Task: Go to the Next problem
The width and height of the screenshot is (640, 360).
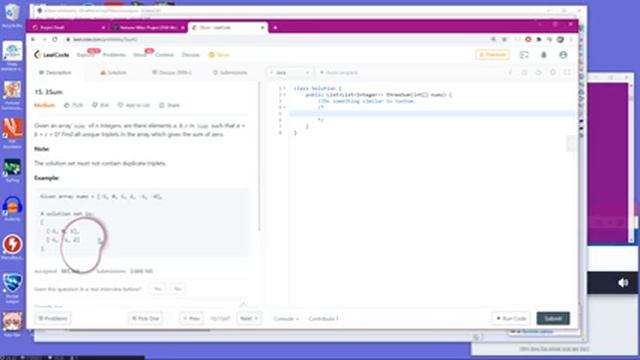Action: [x=249, y=318]
